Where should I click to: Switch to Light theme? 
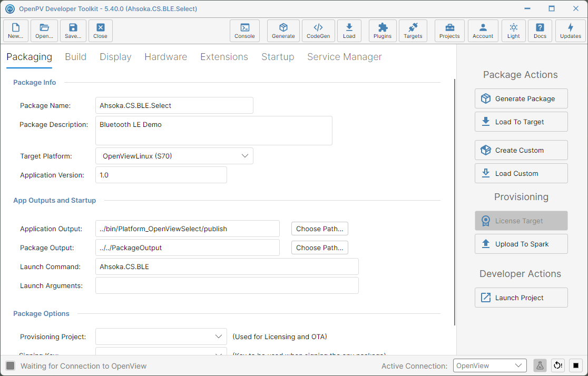[514, 31]
